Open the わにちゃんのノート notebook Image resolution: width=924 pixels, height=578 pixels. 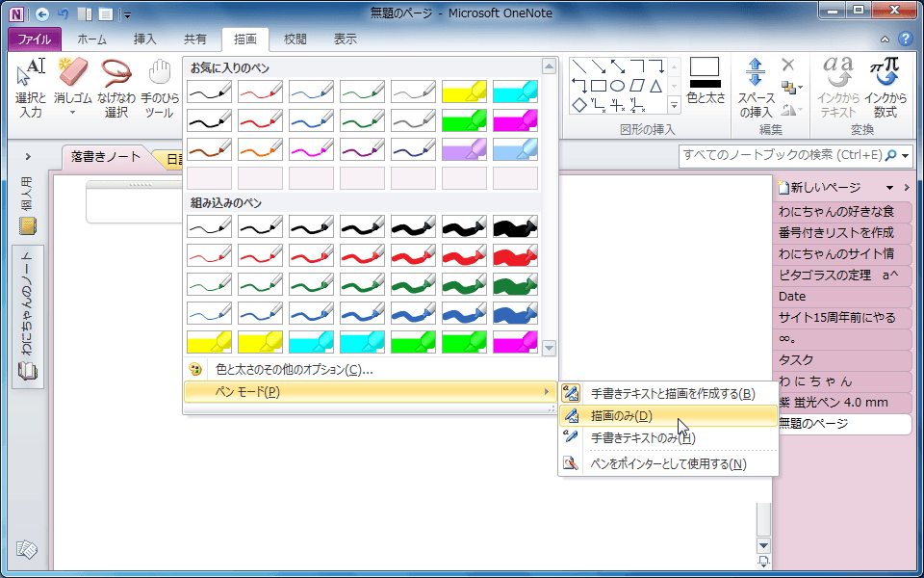(x=28, y=317)
